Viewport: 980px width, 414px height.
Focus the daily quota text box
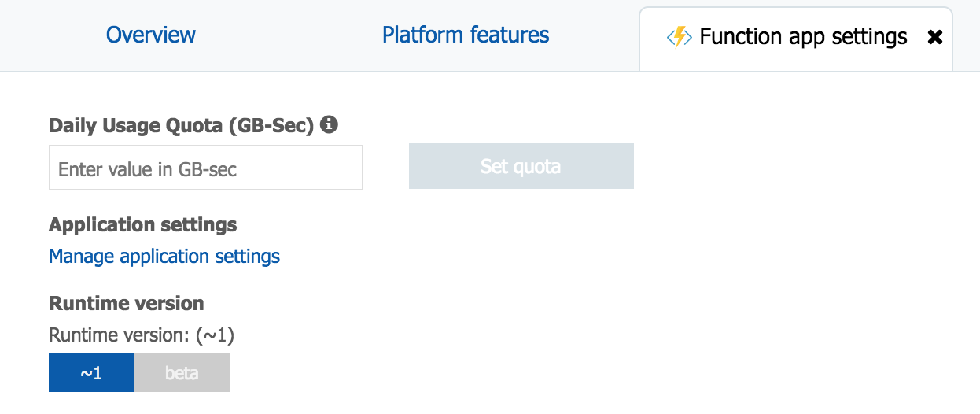206,168
